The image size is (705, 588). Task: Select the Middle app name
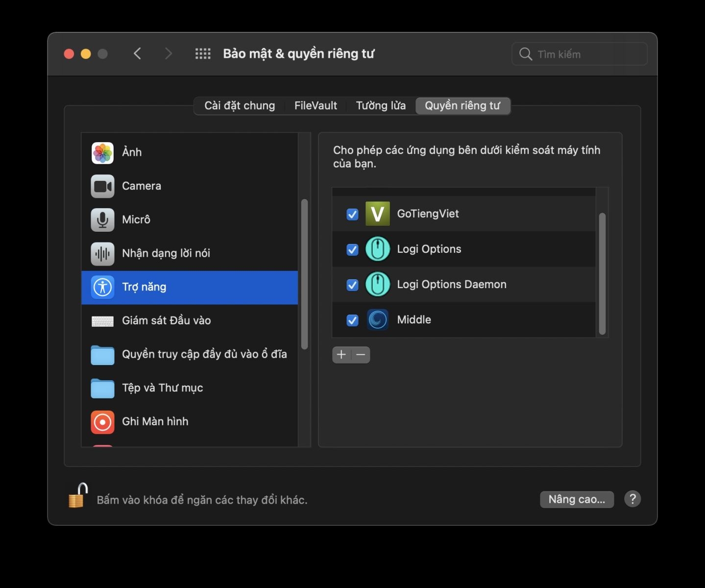tap(414, 319)
